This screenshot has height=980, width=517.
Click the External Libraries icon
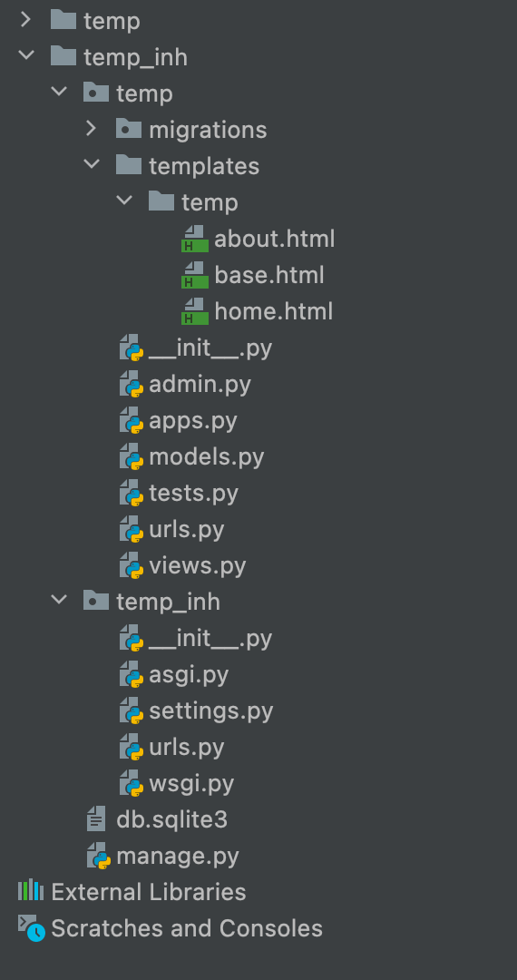click(31, 891)
